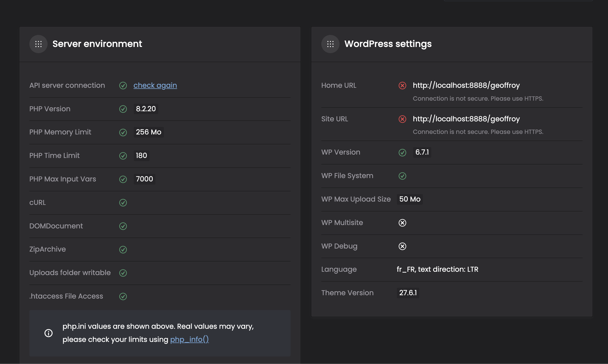Click the WP Max Upload Size label

356,199
